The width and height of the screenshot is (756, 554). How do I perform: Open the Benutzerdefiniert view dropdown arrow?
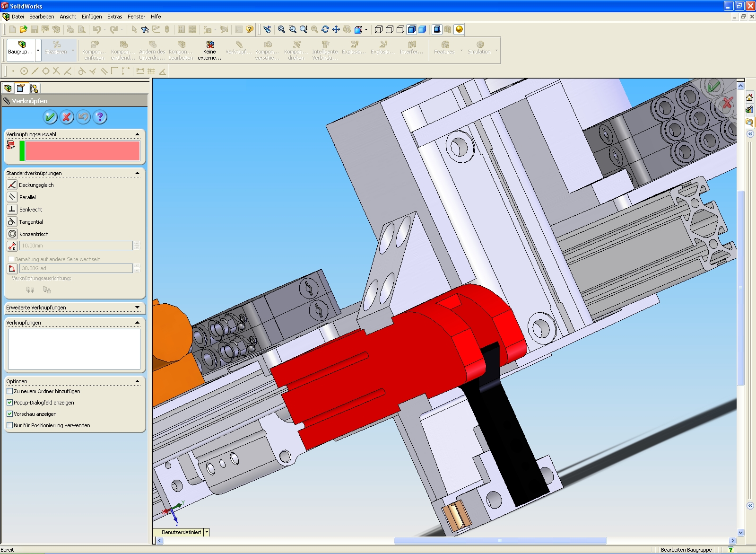point(207,532)
